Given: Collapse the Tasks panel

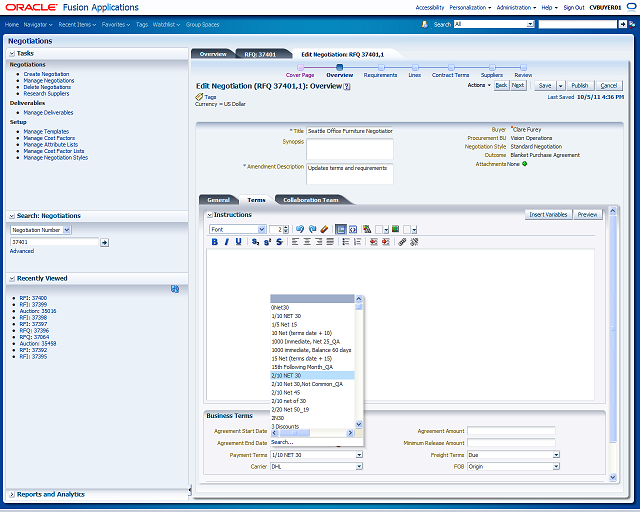Looking at the screenshot, I should pos(12,53).
